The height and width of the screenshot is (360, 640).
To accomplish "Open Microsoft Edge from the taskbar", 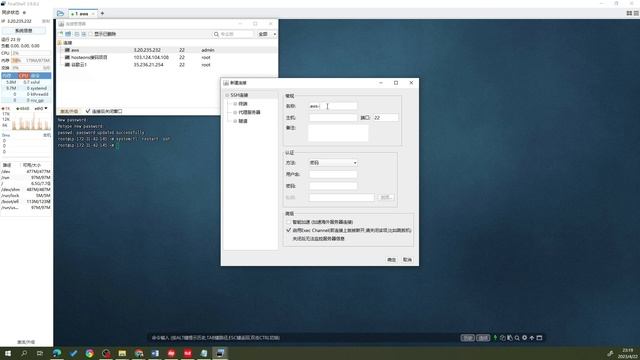I will (x=57, y=353).
